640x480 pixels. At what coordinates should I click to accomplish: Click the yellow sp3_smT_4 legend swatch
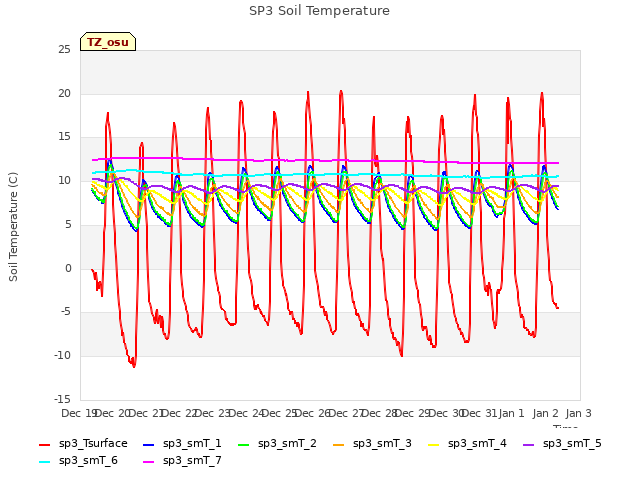(x=433, y=444)
